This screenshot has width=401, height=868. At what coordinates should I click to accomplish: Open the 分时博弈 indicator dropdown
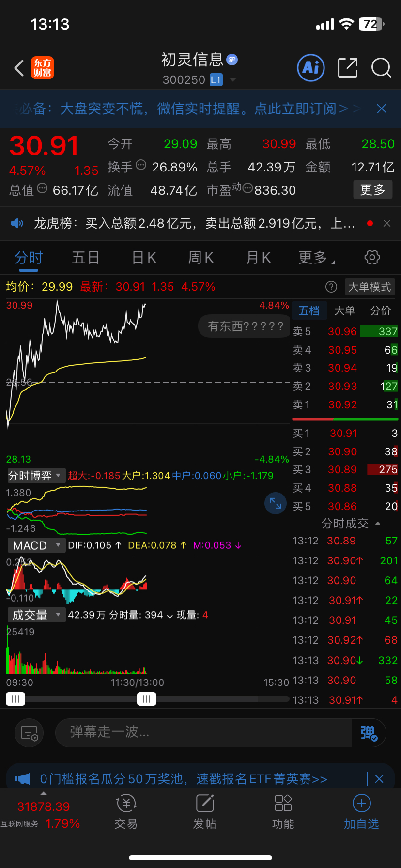[x=35, y=476]
